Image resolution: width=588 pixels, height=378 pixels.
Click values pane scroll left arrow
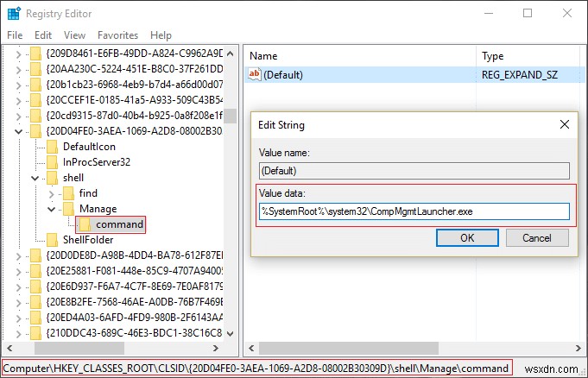tap(251, 349)
